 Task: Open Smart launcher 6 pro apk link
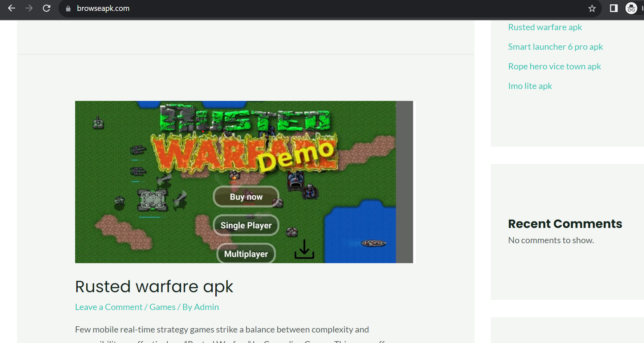pos(555,47)
